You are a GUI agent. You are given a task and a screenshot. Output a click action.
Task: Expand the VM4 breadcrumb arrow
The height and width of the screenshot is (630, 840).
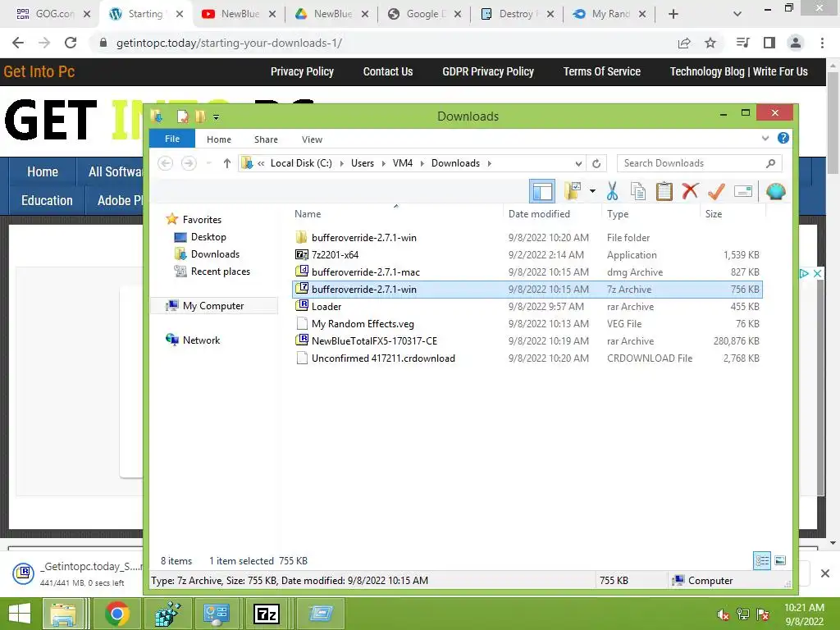tap(422, 163)
